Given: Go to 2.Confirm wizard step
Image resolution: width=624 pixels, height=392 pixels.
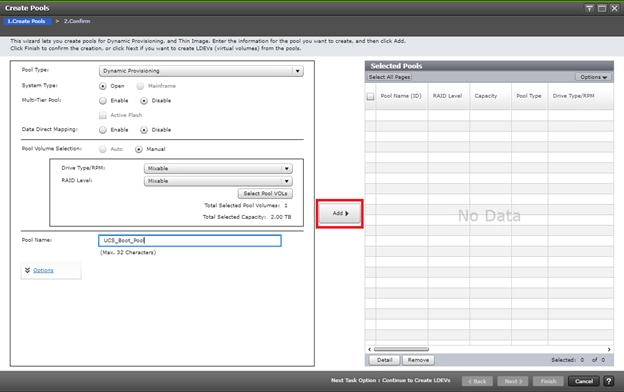Looking at the screenshot, I should [x=77, y=21].
